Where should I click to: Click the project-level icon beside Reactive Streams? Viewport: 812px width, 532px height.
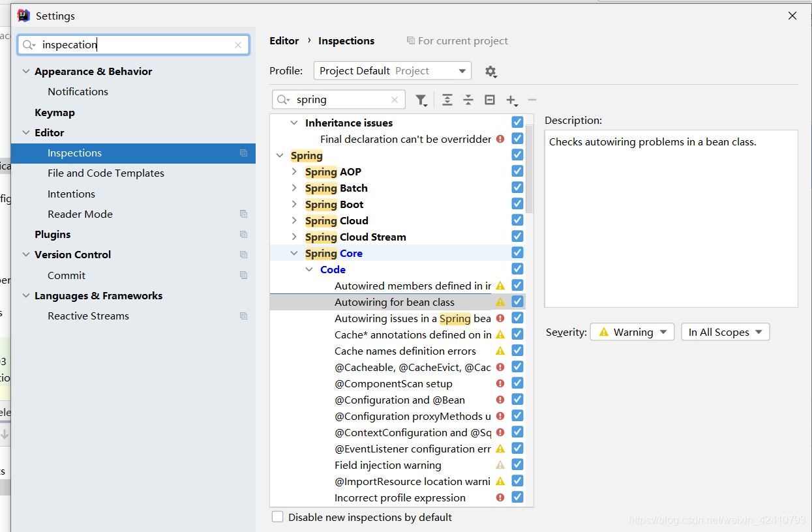click(243, 316)
